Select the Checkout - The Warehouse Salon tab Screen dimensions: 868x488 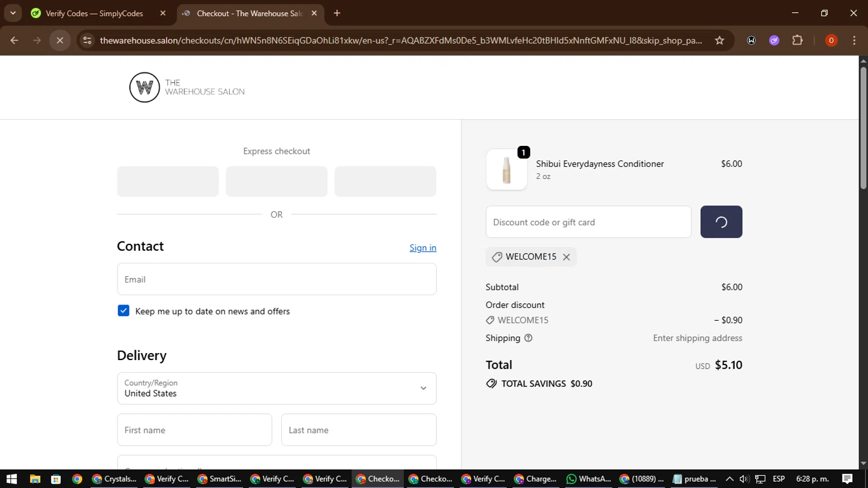(x=251, y=13)
